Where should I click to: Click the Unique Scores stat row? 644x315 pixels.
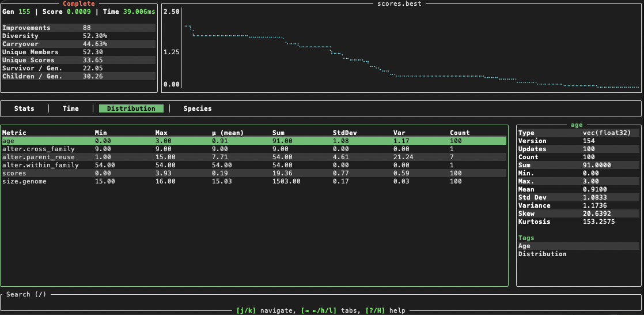coord(79,60)
